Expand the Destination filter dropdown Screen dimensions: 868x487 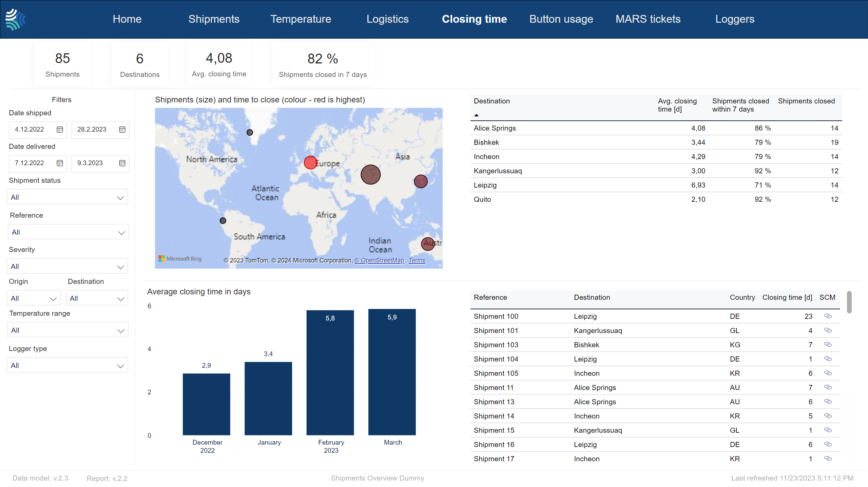click(x=97, y=298)
